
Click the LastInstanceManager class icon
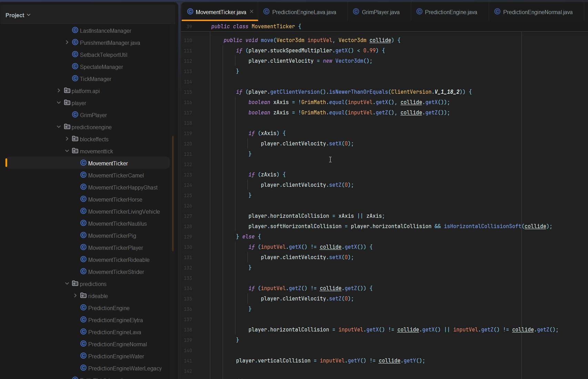[75, 30]
